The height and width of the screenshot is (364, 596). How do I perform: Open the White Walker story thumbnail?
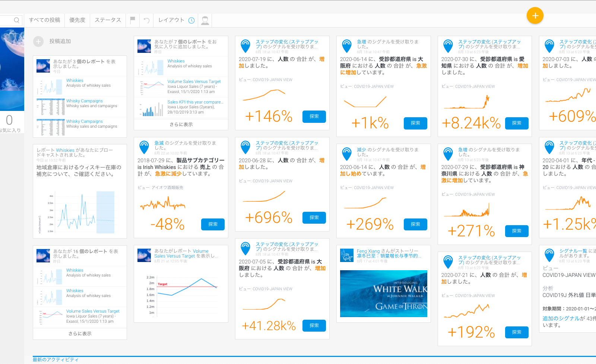[x=384, y=294]
